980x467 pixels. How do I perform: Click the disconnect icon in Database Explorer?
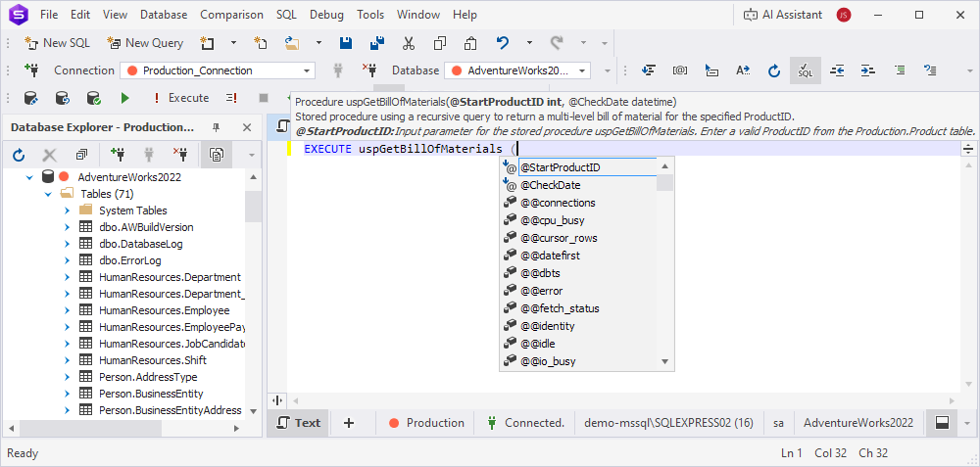(179, 155)
